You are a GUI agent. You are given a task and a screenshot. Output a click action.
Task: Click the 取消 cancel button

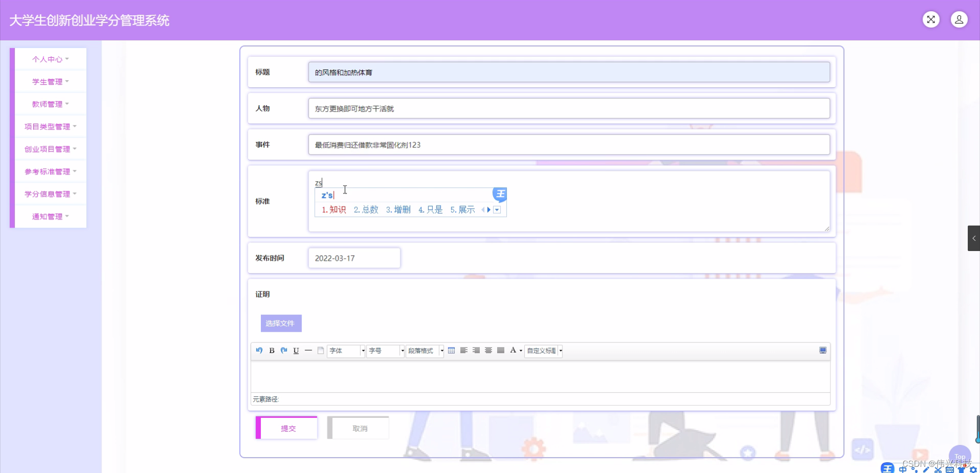pos(359,428)
